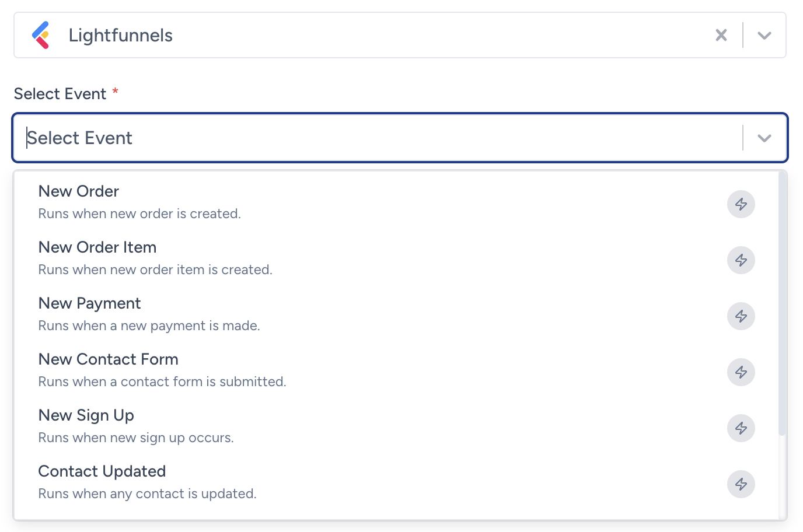The height and width of the screenshot is (532, 803).
Task: Clear the Lightfunnels app selection
Action: tap(721, 35)
